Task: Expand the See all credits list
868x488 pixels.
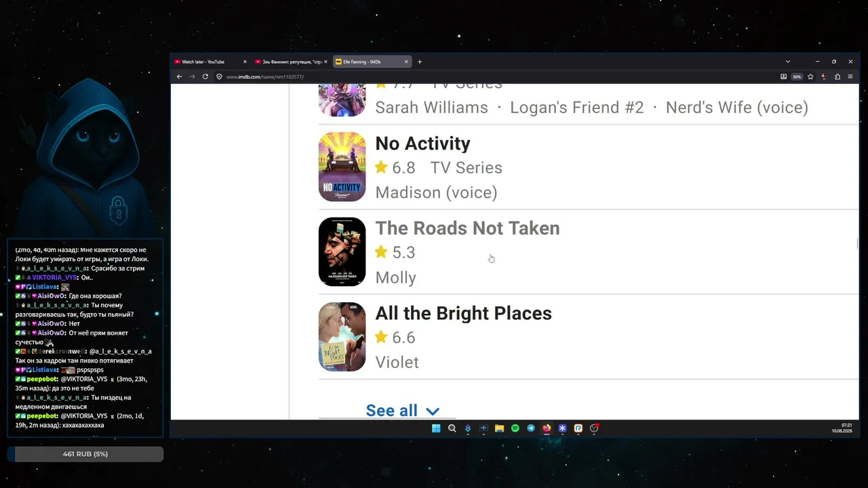Action: 402,411
